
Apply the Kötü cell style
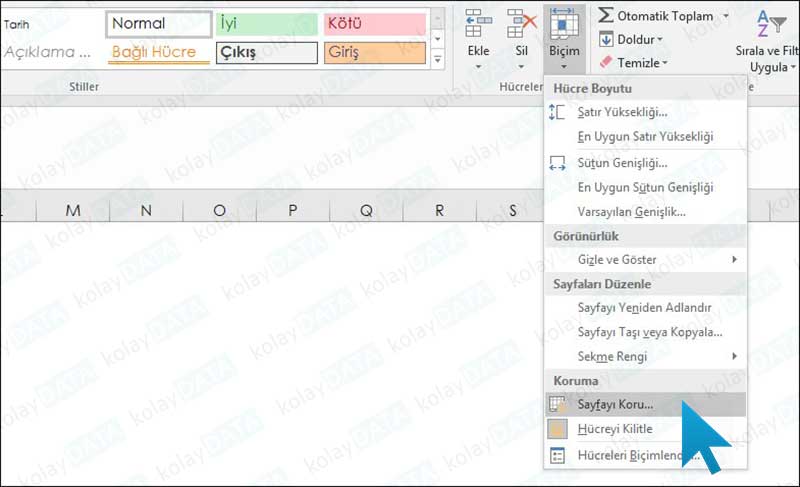pyautogui.click(x=375, y=24)
